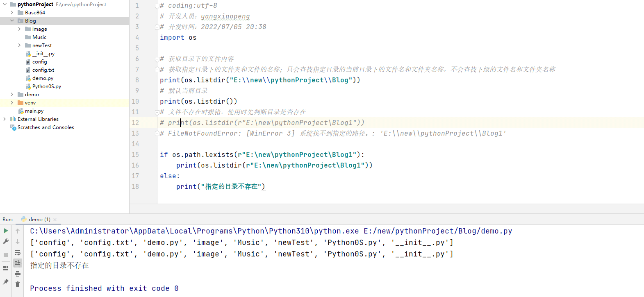
Task: Fold the comment block at line 1
Action: pyautogui.click(x=157, y=6)
